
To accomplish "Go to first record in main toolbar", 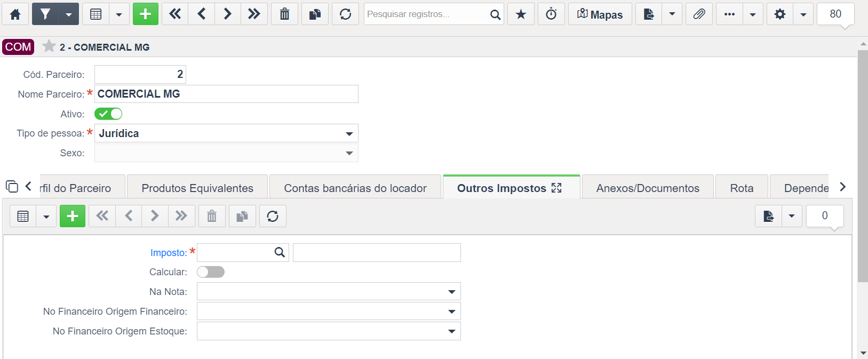I will click(x=175, y=14).
